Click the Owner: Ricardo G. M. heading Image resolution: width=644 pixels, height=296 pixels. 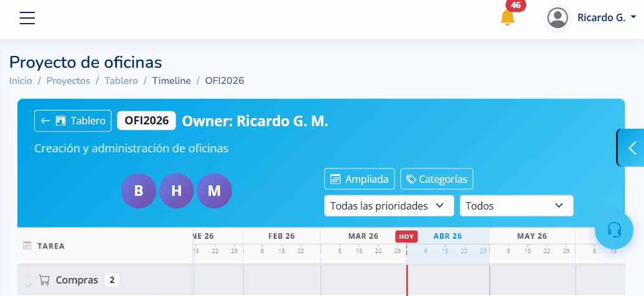click(255, 121)
